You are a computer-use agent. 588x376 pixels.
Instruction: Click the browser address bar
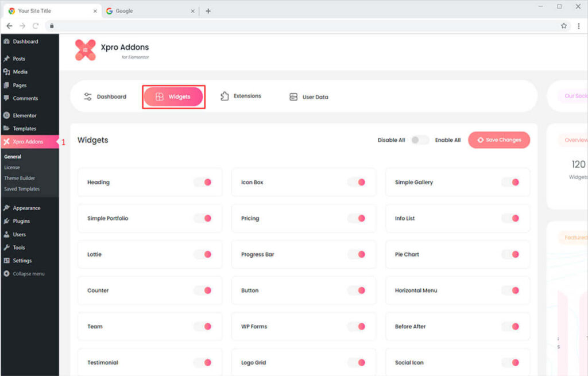click(304, 26)
